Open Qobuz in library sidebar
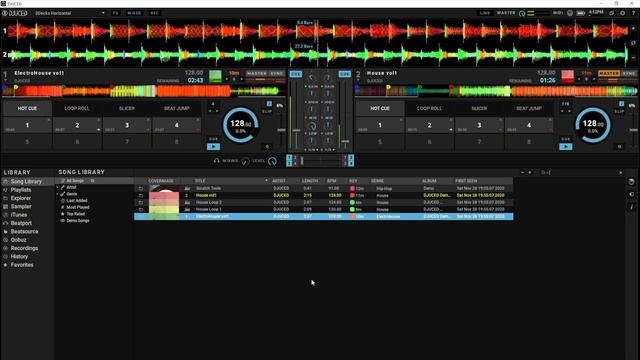 (18, 240)
